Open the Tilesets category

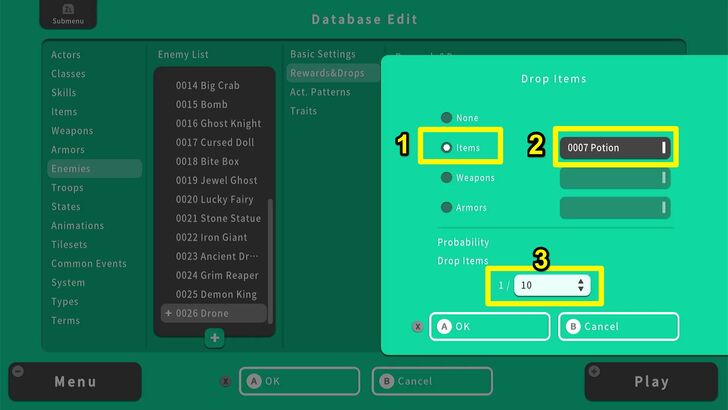click(69, 244)
